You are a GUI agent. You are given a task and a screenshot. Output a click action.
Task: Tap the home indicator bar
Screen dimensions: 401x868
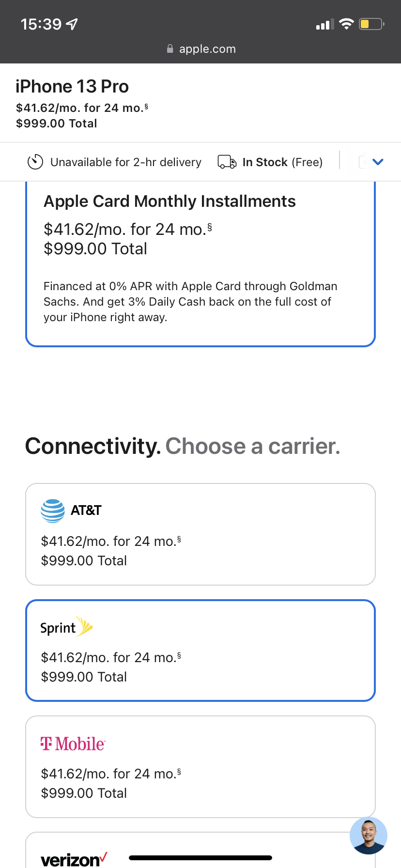click(200, 858)
